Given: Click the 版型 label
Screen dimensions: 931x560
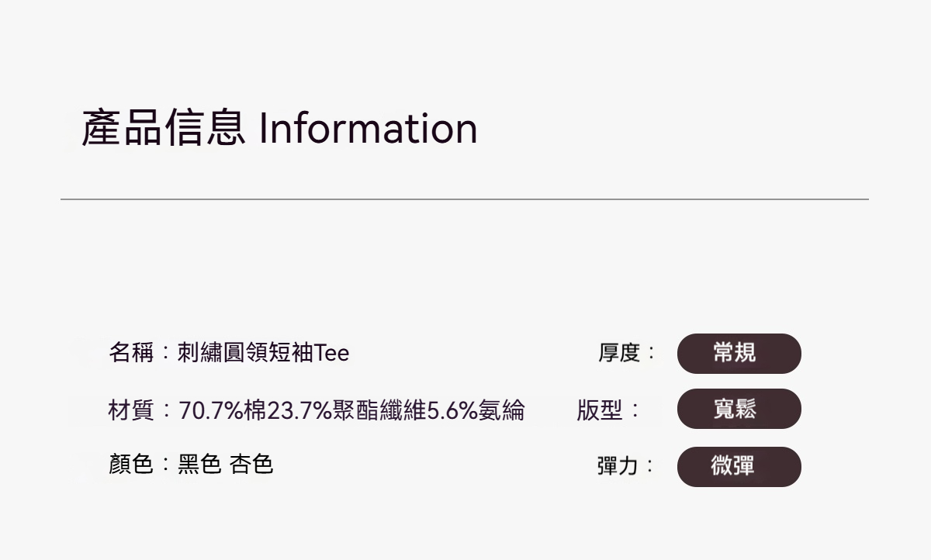Looking at the screenshot, I should (600, 410).
